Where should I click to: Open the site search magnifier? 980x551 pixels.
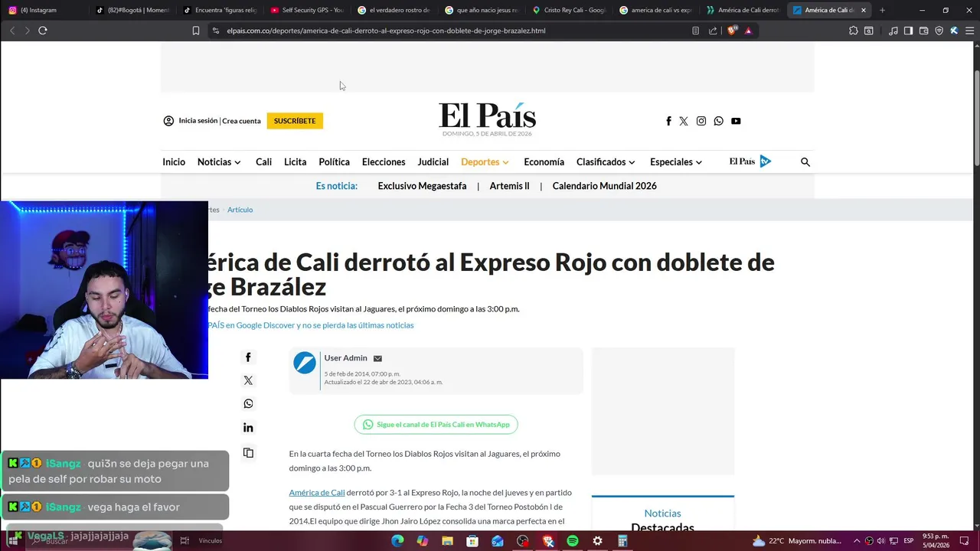tap(805, 162)
